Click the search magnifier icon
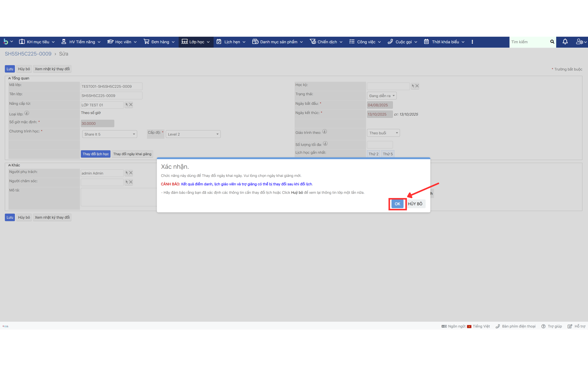 point(552,42)
